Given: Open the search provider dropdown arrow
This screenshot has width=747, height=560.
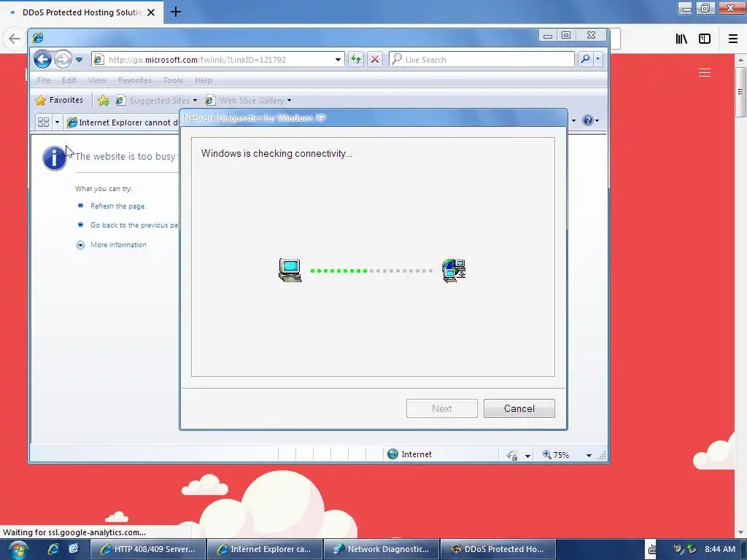Looking at the screenshot, I should coord(597,59).
